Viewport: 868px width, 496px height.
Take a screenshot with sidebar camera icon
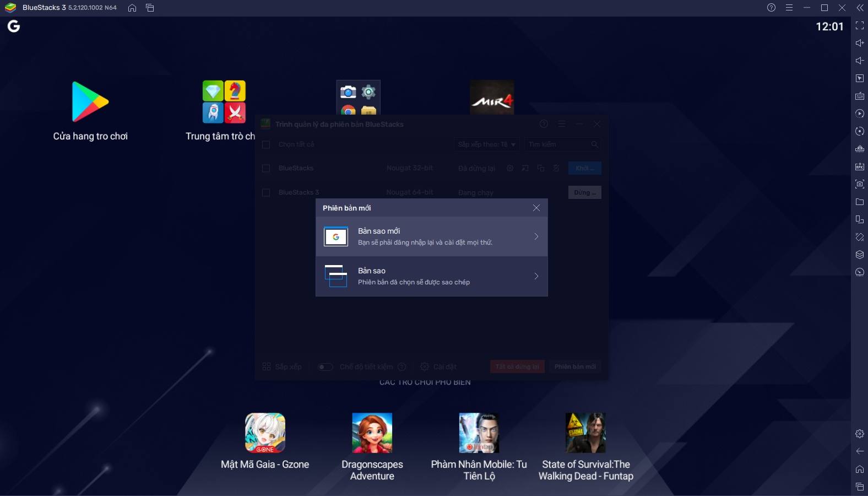(859, 184)
